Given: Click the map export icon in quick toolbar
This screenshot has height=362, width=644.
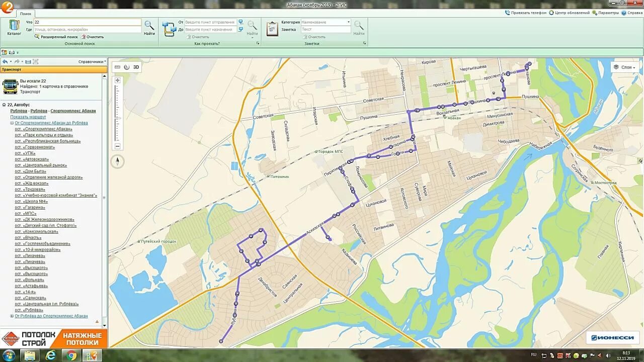Looking at the screenshot, I should [x=4, y=52].
